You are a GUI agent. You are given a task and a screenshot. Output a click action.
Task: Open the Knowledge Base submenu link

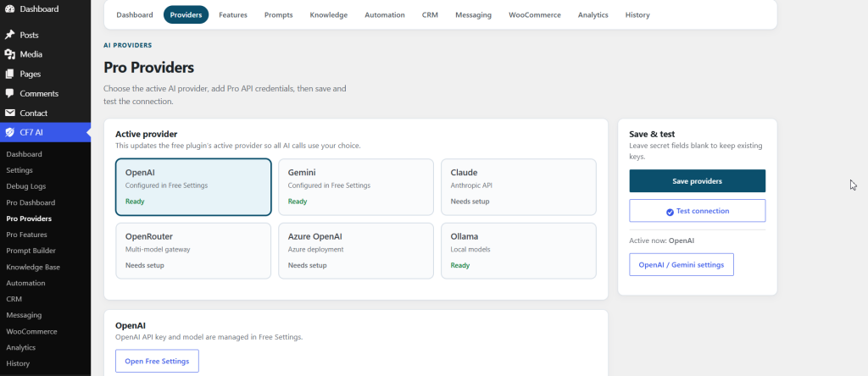pyautogui.click(x=33, y=267)
